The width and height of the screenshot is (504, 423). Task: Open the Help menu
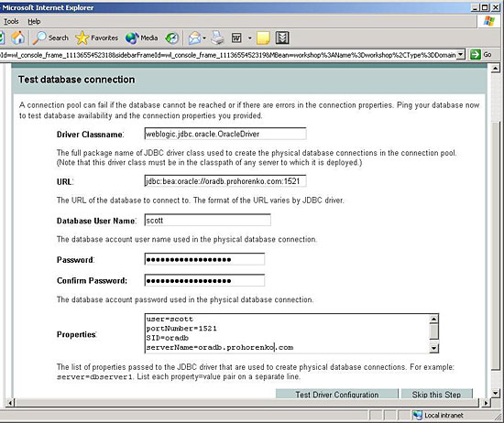point(34,22)
